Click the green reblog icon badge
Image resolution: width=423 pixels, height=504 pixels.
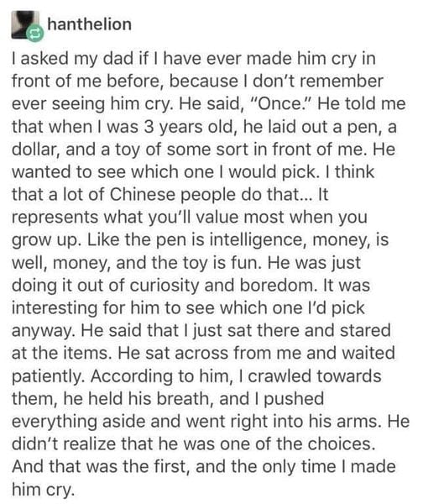click(34, 33)
